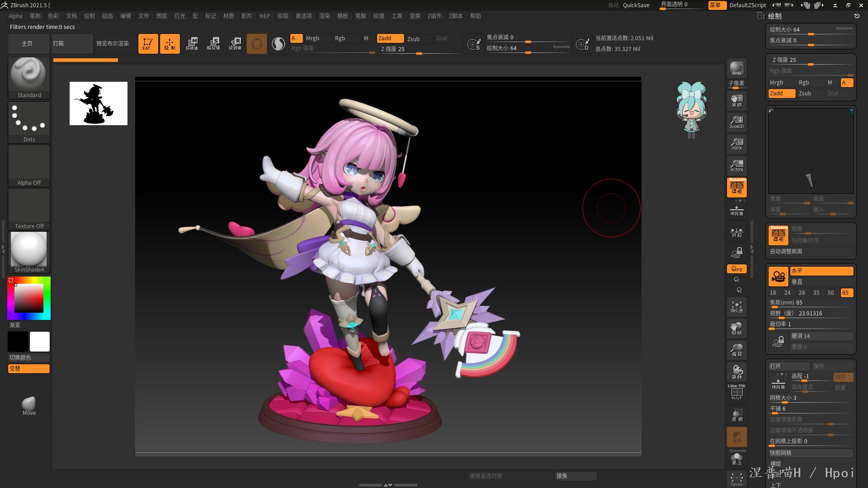Click the BPR render icon

pos(736,68)
